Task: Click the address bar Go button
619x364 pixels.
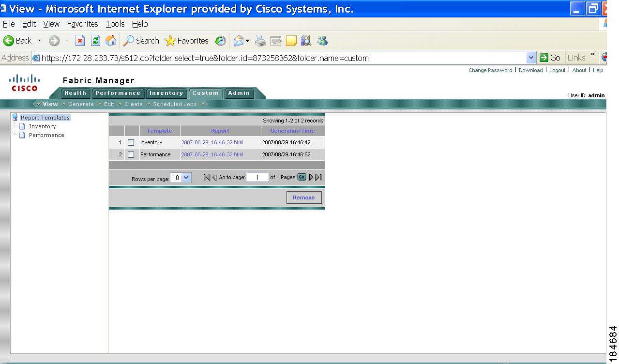Action: [x=550, y=58]
